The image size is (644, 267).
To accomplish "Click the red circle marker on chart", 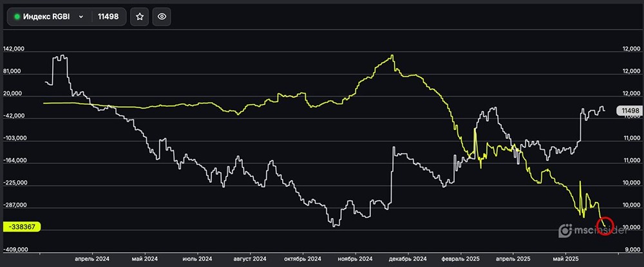I will coord(605,226).
